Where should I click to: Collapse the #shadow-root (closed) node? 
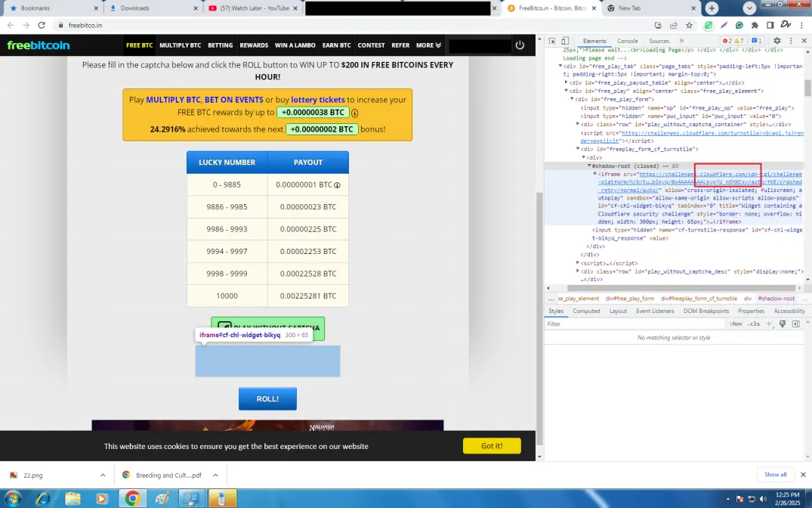(x=589, y=166)
